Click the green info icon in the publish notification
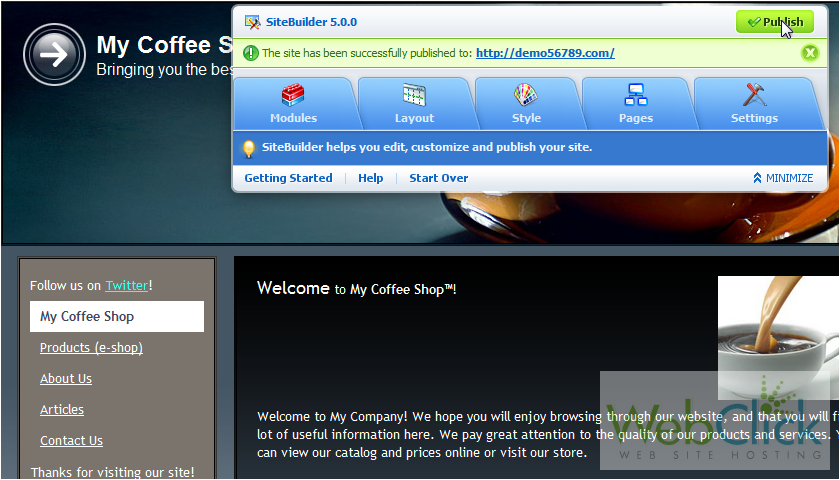Image resolution: width=840 pixels, height=480 pixels. (251, 53)
